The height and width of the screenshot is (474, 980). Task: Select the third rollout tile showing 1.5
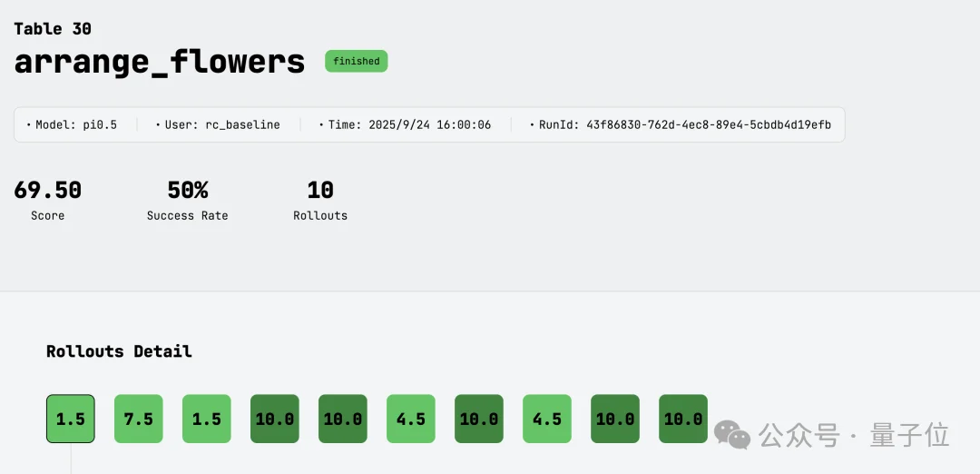(206, 419)
